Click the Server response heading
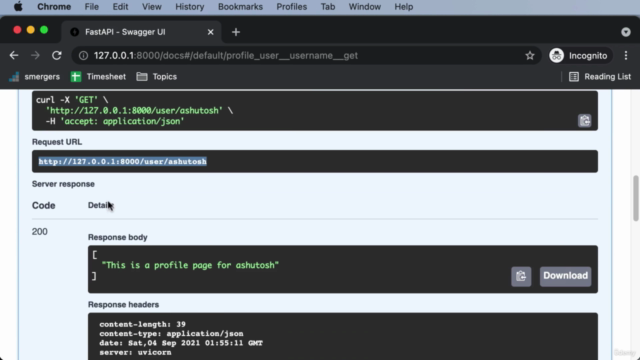640x360 pixels. point(63,184)
